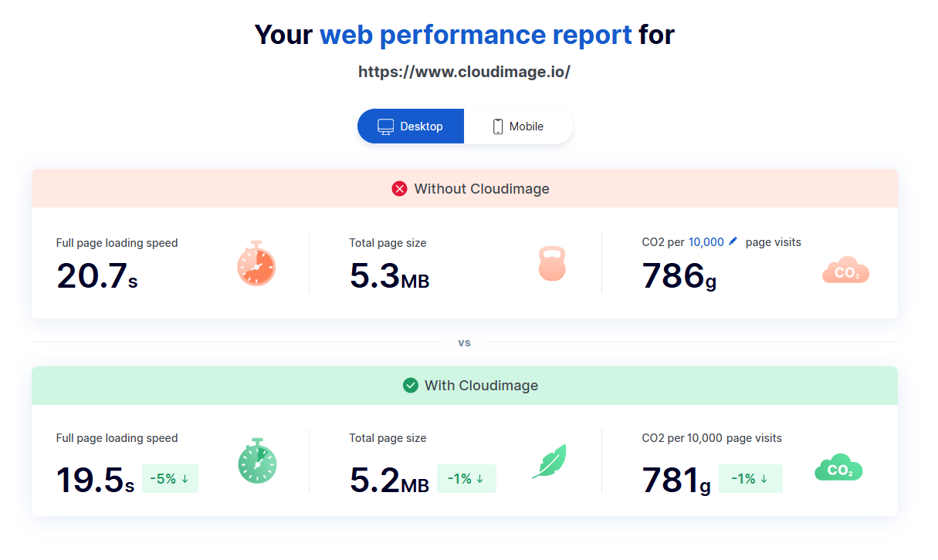Select the green stopwatch icon below
The image size is (938, 560).
coord(256,462)
